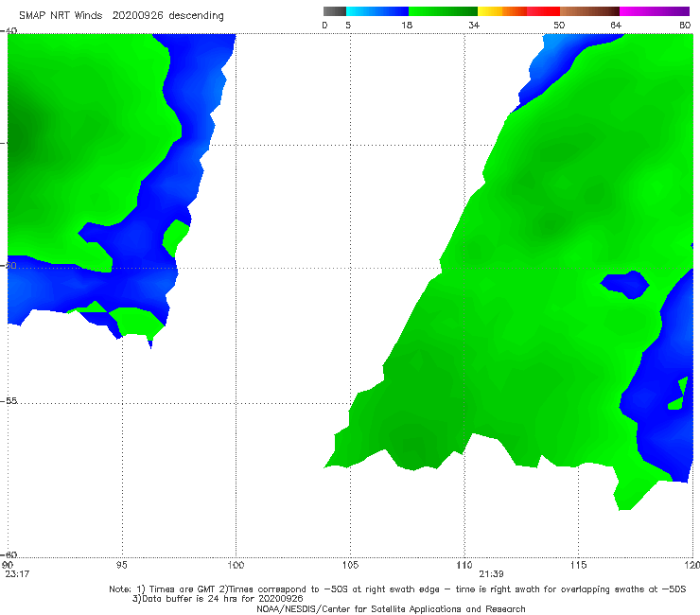Click the colorbar label '50'
700x615 pixels.
(559, 26)
